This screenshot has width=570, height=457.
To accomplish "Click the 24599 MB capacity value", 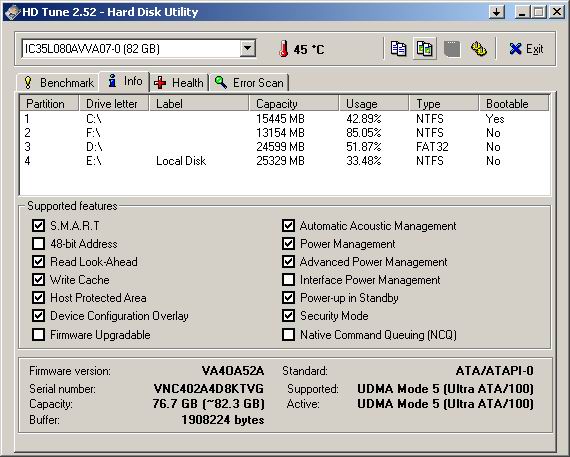I will (280, 147).
